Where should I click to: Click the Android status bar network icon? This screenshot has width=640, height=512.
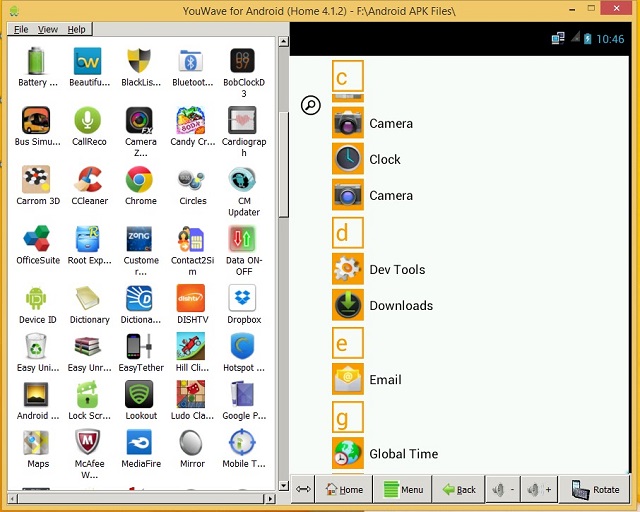click(x=558, y=38)
